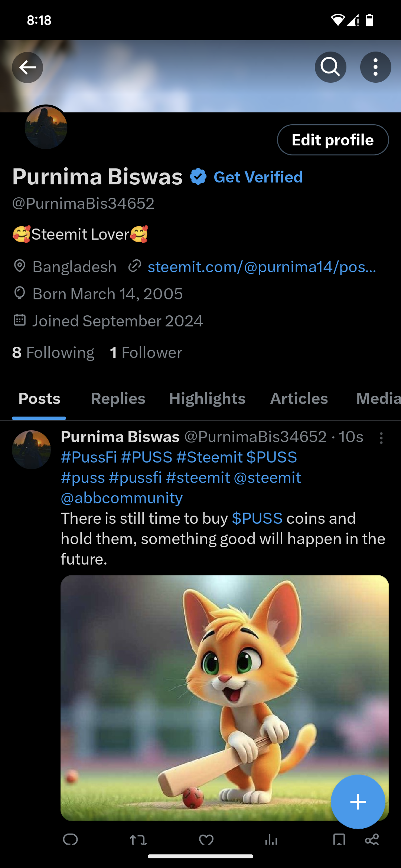Like the post with the heart icon
Screen dimensions: 401x868
point(206,839)
